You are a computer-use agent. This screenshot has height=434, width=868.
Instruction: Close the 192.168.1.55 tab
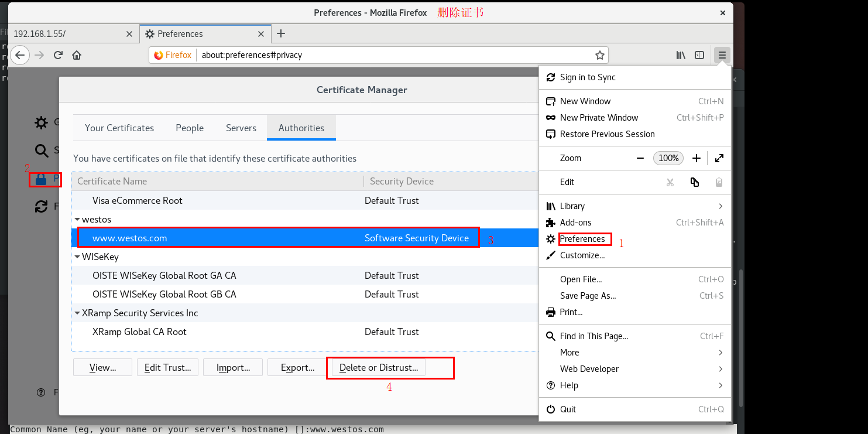[x=129, y=34]
